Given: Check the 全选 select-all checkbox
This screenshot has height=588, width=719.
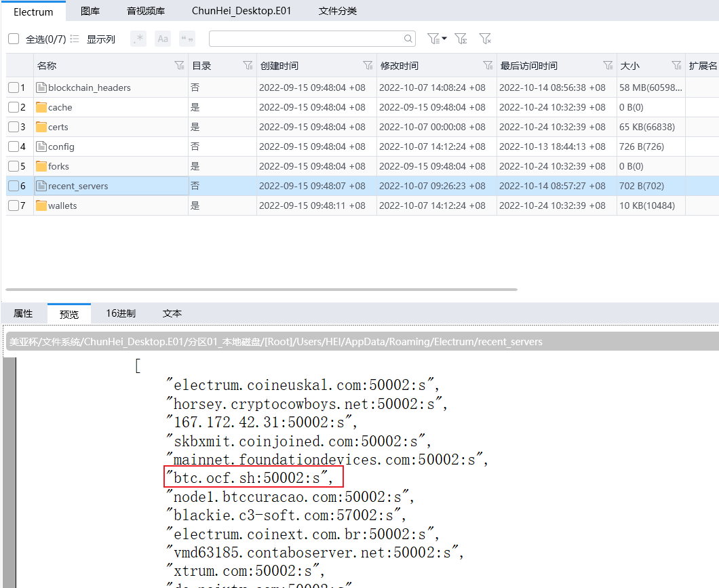Looking at the screenshot, I should coord(14,39).
